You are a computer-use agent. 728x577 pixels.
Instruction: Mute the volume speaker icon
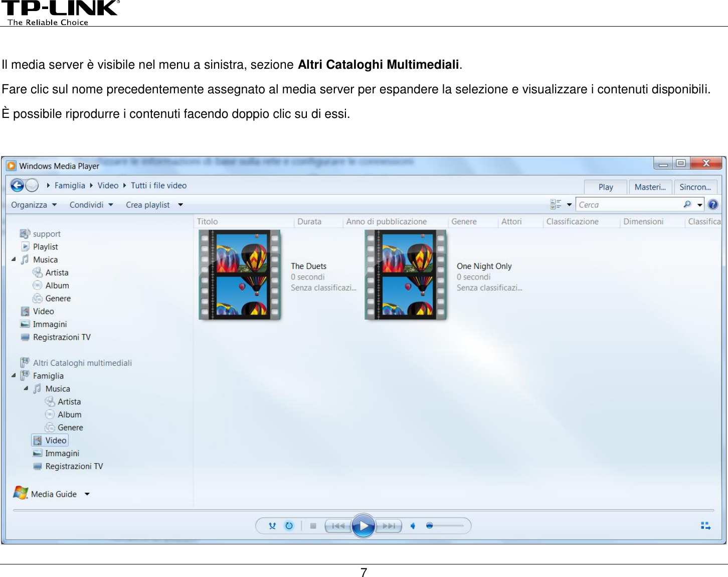413,526
